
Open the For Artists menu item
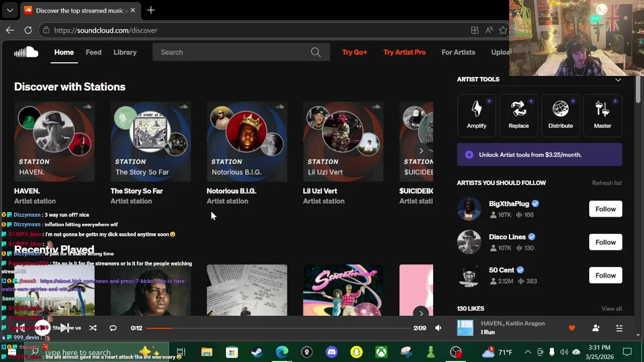(458, 52)
